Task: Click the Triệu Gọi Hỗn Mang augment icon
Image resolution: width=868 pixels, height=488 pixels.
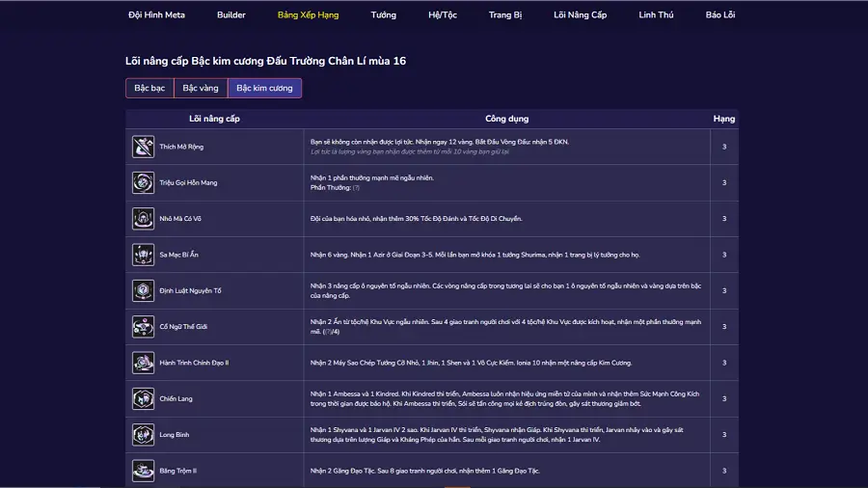Action: click(x=143, y=182)
